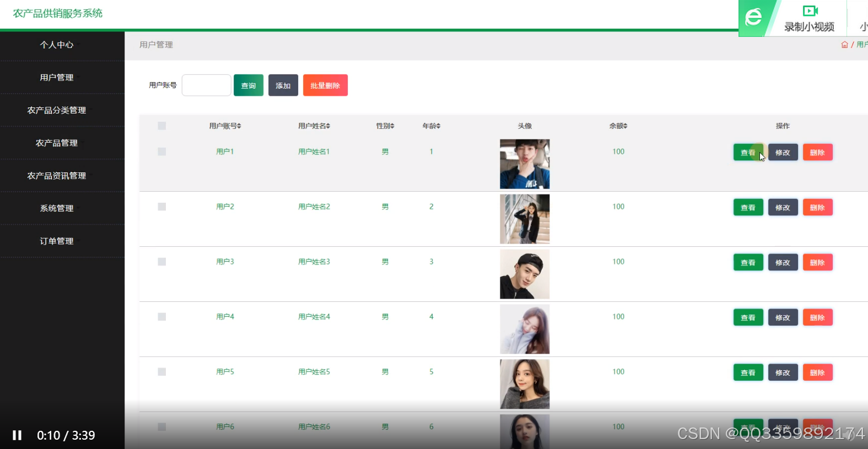
Task: Check the checkbox for 用户4 row
Action: tap(162, 317)
